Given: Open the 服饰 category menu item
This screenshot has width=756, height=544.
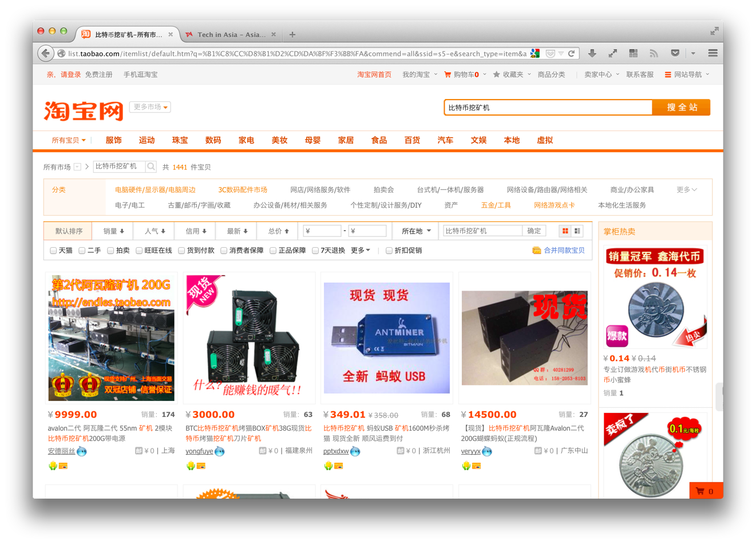Looking at the screenshot, I should [x=113, y=140].
